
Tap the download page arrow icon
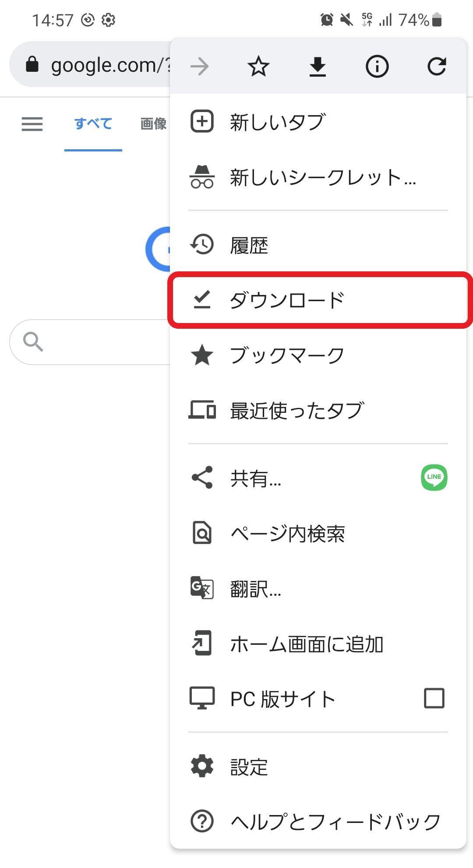(318, 67)
